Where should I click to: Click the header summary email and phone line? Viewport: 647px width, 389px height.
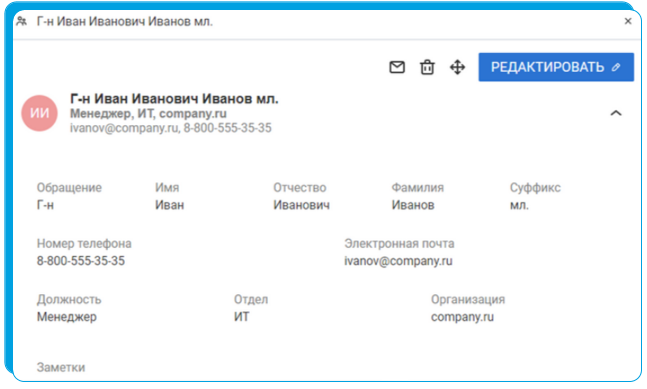click(x=170, y=128)
